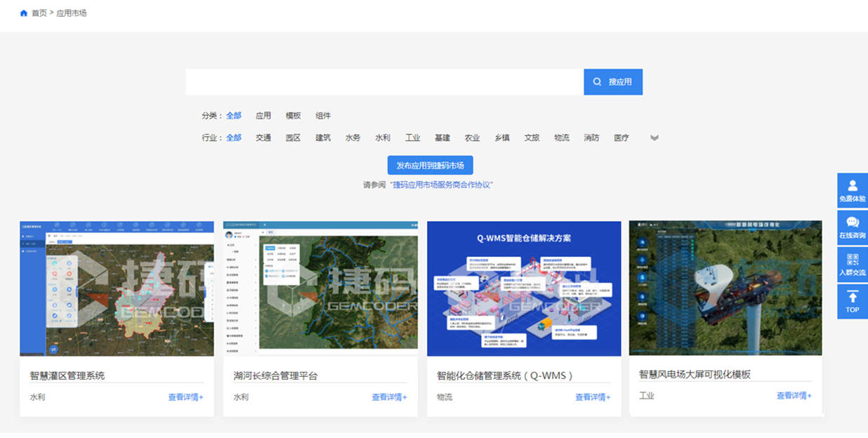The height and width of the screenshot is (438, 868).
Task: Filter industry by 工业
Action: (413, 138)
